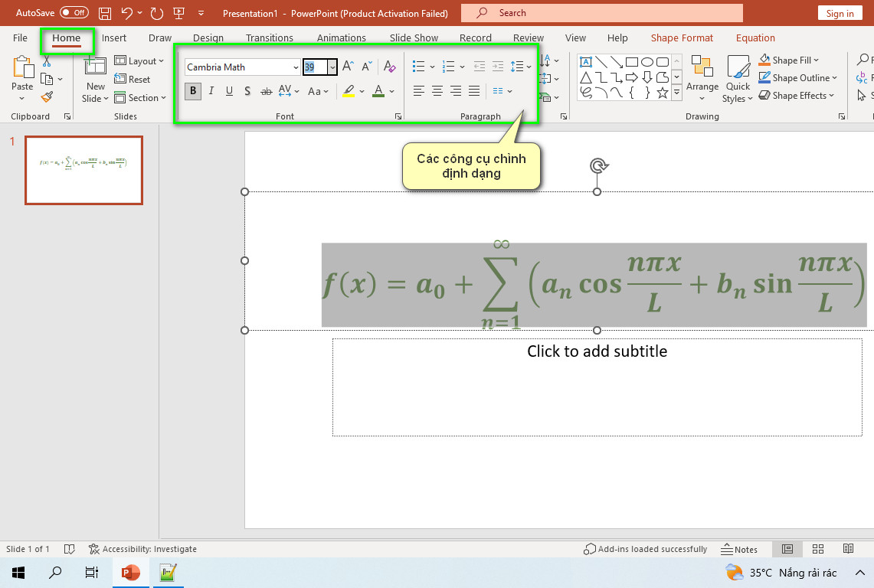Click the Arrange button

click(702, 79)
